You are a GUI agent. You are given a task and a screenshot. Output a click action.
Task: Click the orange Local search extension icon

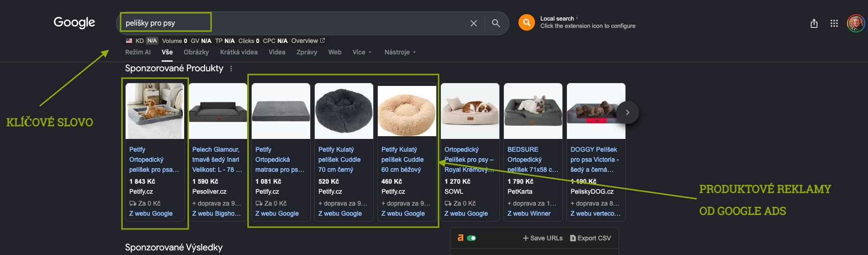(526, 22)
